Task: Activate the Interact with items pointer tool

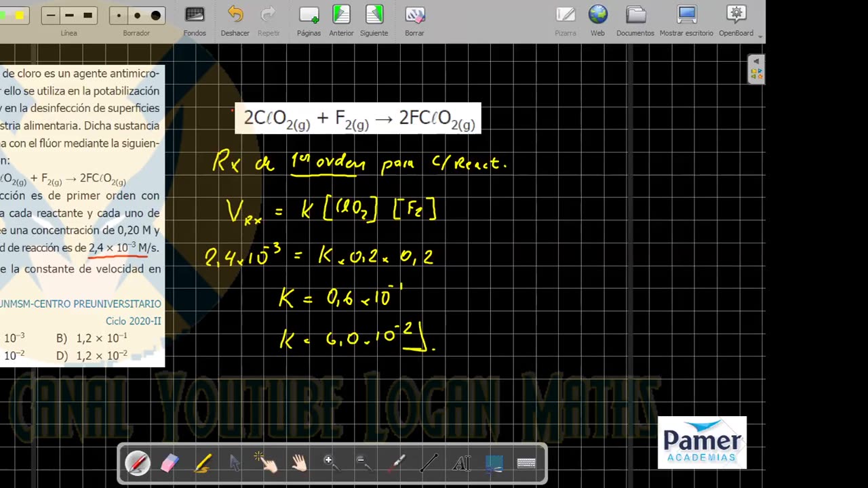Action: [266, 463]
